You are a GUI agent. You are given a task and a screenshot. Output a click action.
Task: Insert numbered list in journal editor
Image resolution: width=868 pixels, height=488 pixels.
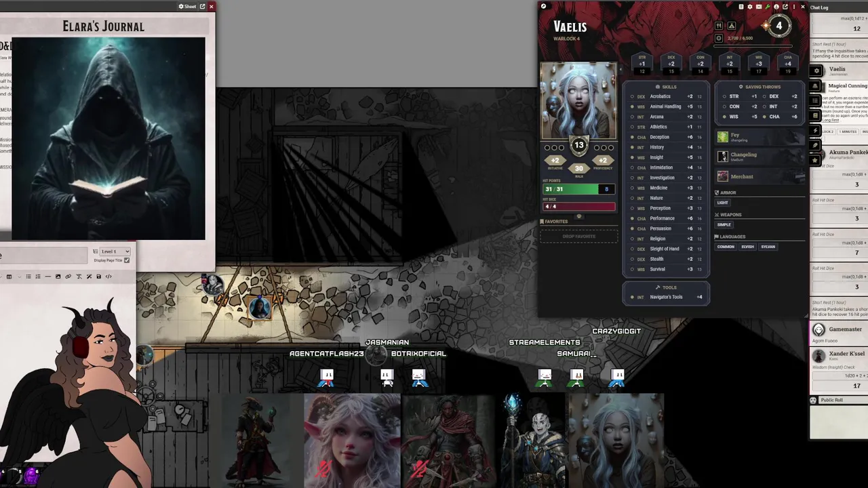pyautogui.click(x=38, y=277)
